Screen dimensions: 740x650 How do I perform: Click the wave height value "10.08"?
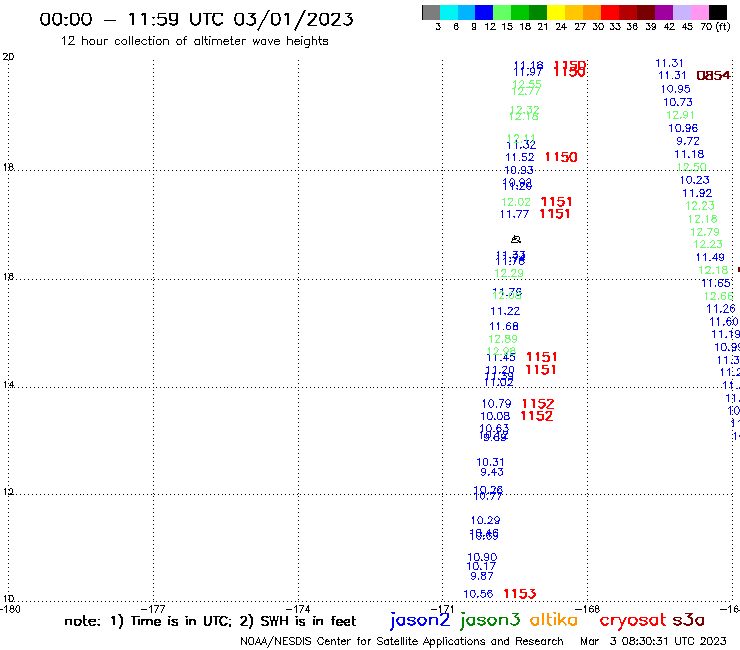(x=495, y=416)
